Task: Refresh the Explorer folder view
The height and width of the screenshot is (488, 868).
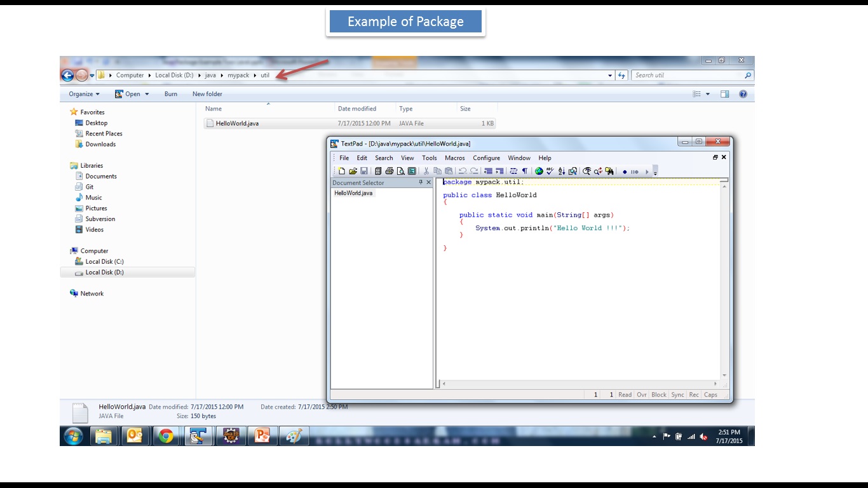Action: tap(622, 75)
